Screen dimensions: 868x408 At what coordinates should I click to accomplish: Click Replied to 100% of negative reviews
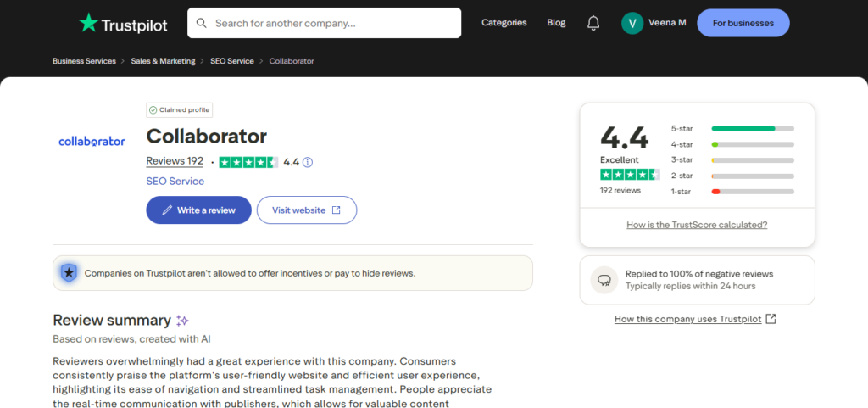pyautogui.click(x=699, y=274)
